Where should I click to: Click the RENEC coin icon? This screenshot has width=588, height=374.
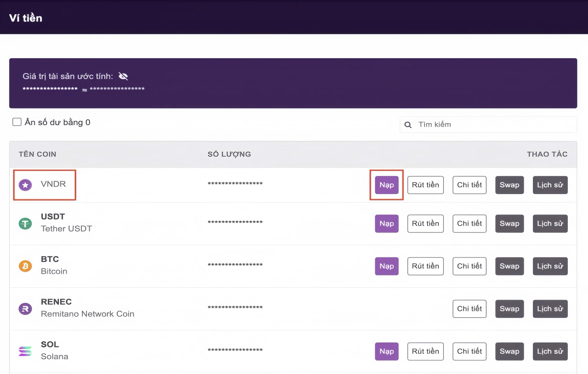tap(25, 309)
